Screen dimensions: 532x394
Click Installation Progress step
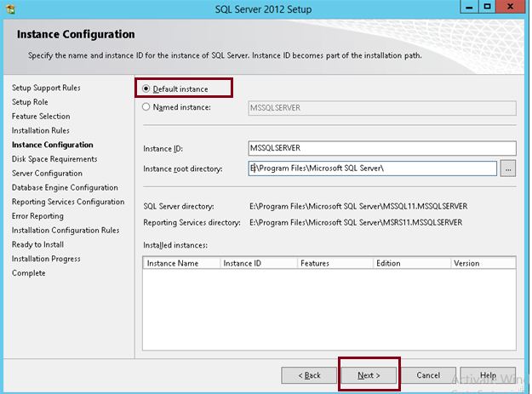(x=46, y=259)
